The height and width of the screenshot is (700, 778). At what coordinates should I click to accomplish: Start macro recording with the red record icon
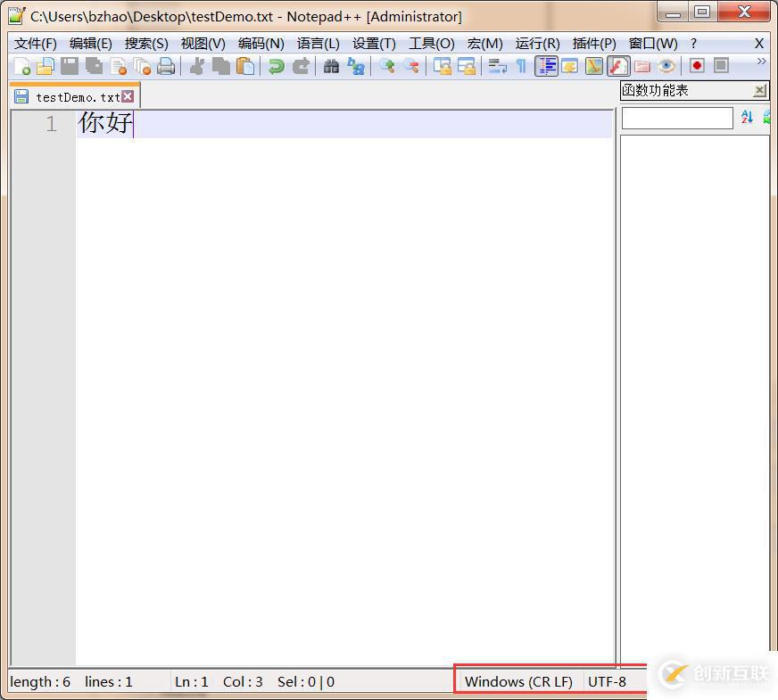[x=698, y=65]
